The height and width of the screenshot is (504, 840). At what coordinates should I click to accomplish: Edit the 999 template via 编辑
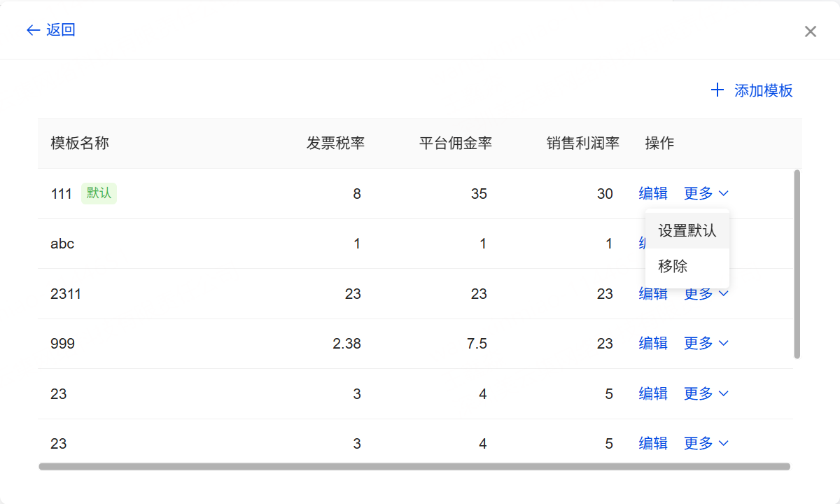[x=652, y=344]
